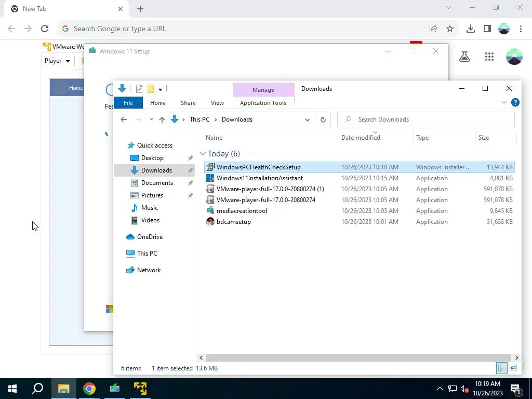Click Properties icon in quick access toolbar
Screen dimensions: 532x399
[x=139, y=89]
